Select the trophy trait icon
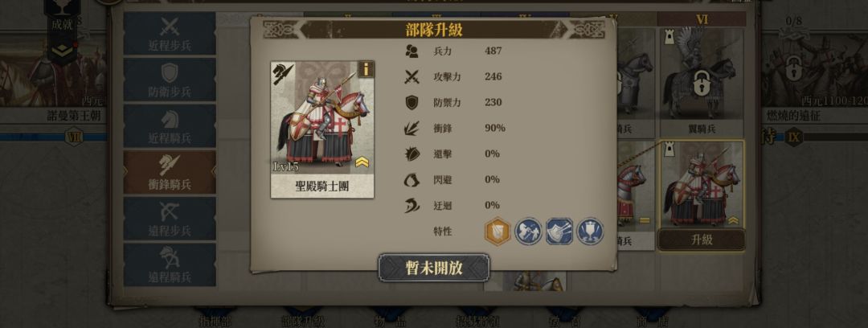868x328 pixels. tap(590, 232)
